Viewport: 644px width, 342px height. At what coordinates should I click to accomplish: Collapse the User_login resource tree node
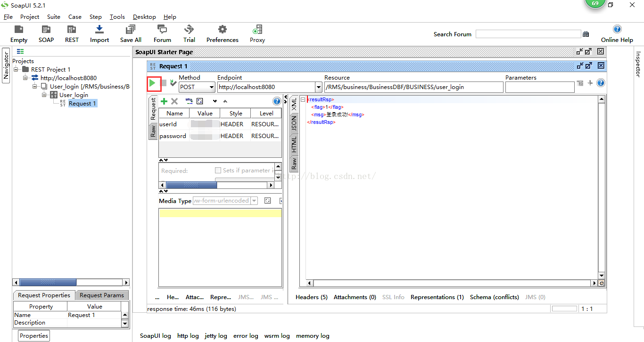click(35, 86)
